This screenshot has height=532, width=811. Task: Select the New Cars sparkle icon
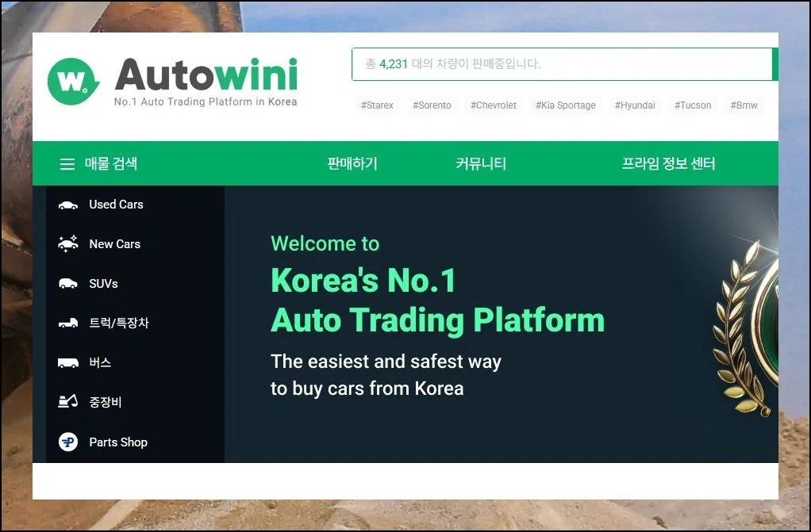click(x=69, y=244)
